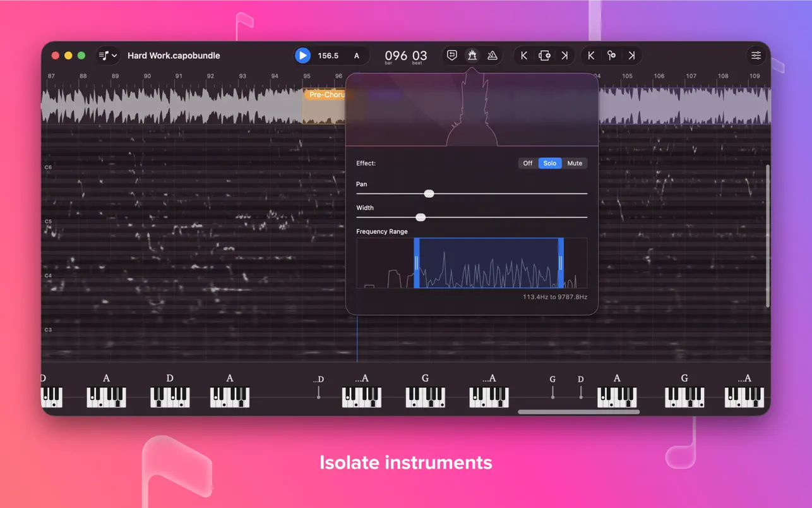Switch the Effect to Mute
This screenshot has height=508, width=812.
tap(575, 163)
